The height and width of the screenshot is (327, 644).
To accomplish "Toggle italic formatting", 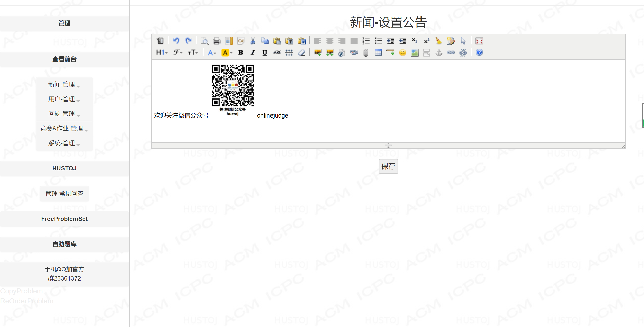I will point(253,52).
